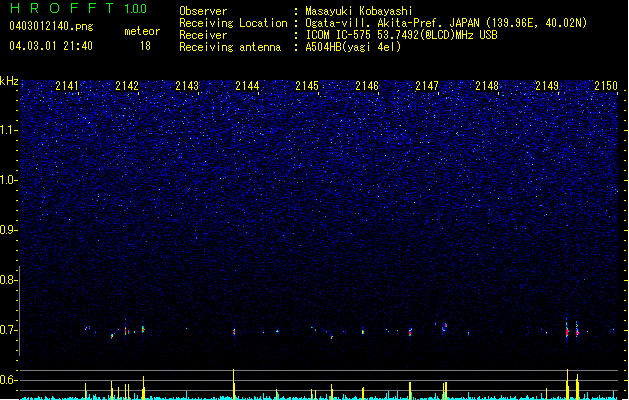Click time axis marker 2148
This screenshot has width=629, height=400.
point(487,86)
